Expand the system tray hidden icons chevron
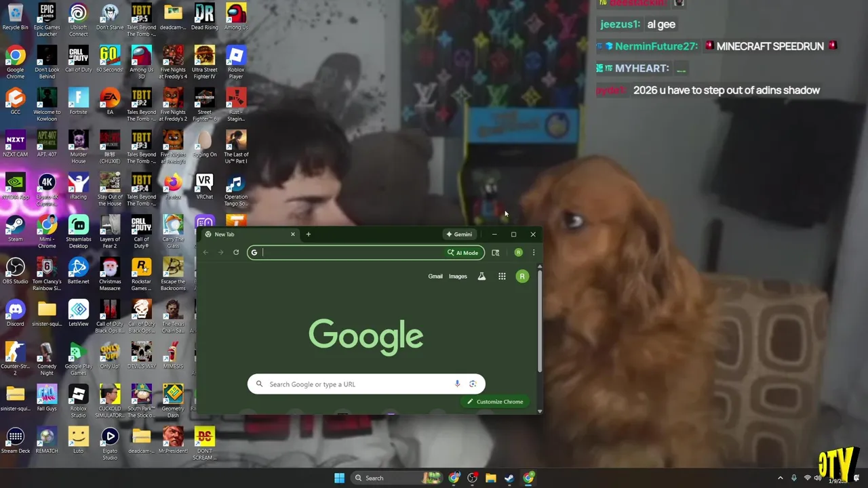The height and width of the screenshot is (488, 868). 780,479
